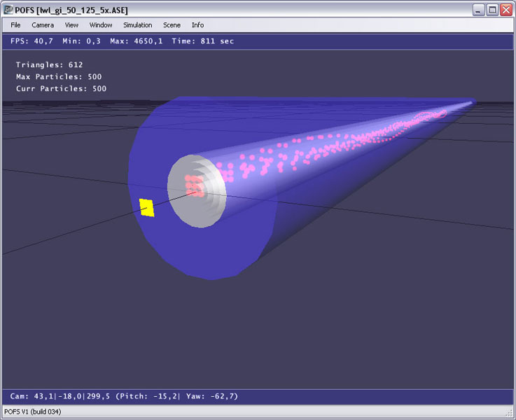Image resolution: width=516 pixels, height=420 pixels.
Task: Show the Info menu
Action: (198, 25)
